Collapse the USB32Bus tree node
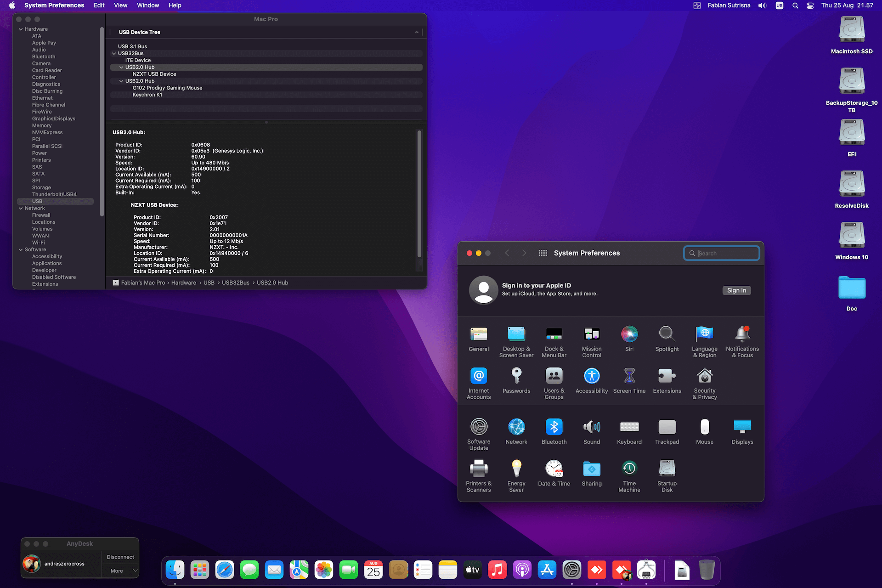Image resolution: width=882 pixels, height=588 pixels. [x=114, y=53]
